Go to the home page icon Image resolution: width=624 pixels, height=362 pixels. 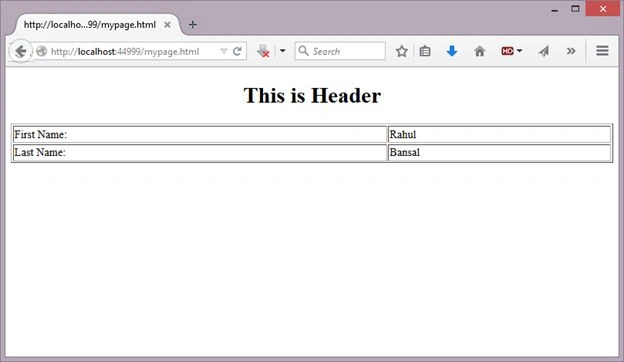[x=480, y=51]
